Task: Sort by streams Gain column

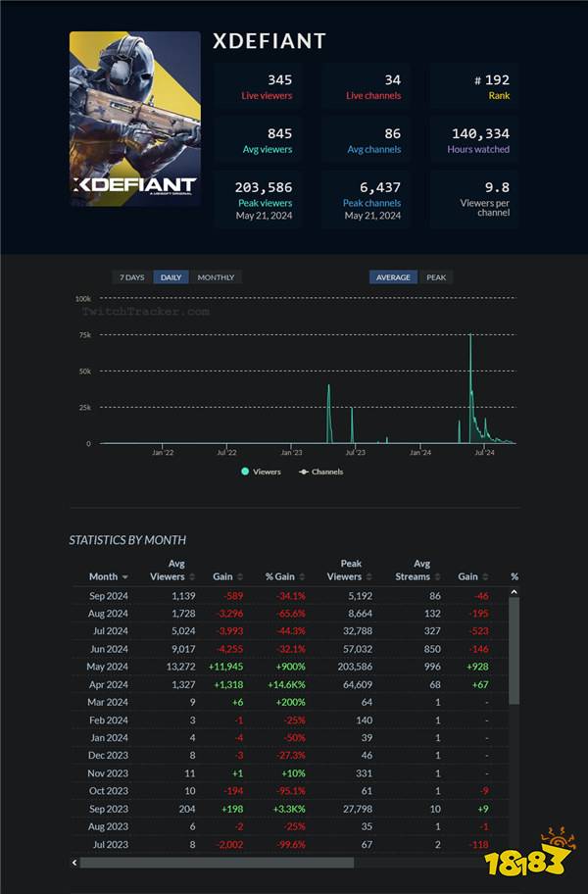Action: click(x=473, y=576)
